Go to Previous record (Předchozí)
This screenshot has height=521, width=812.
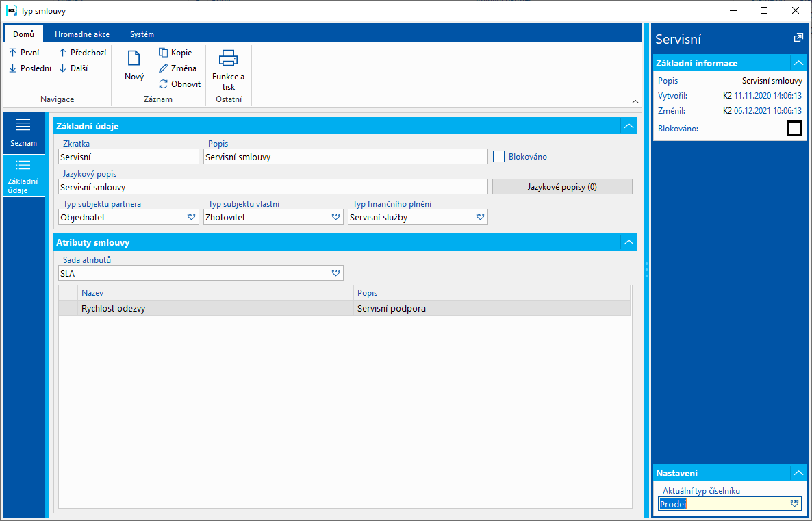(x=82, y=52)
